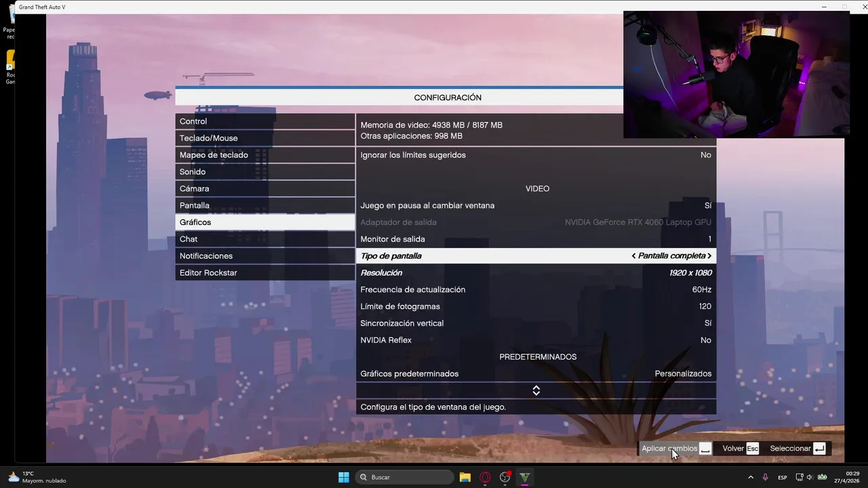Show hidden system tray icons
The image size is (868, 488).
click(751, 477)
